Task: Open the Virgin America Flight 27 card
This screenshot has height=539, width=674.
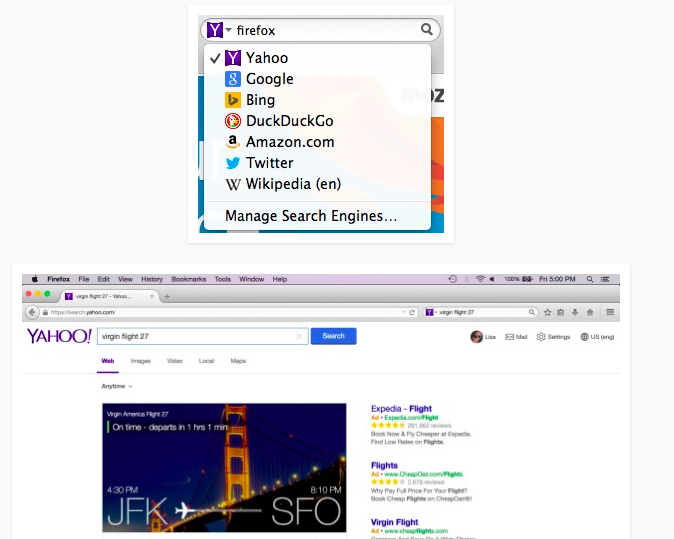Action: (x=224, y=468)
